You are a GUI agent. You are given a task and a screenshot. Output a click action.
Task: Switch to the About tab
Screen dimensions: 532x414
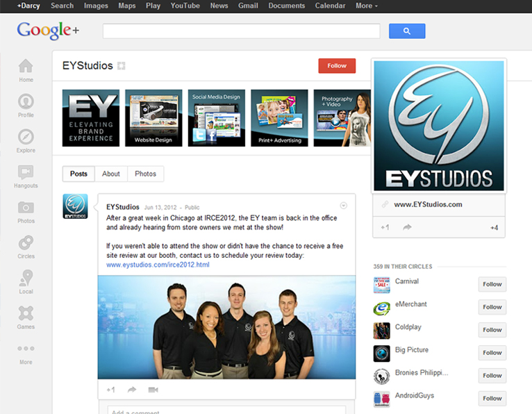coord(111,174)
